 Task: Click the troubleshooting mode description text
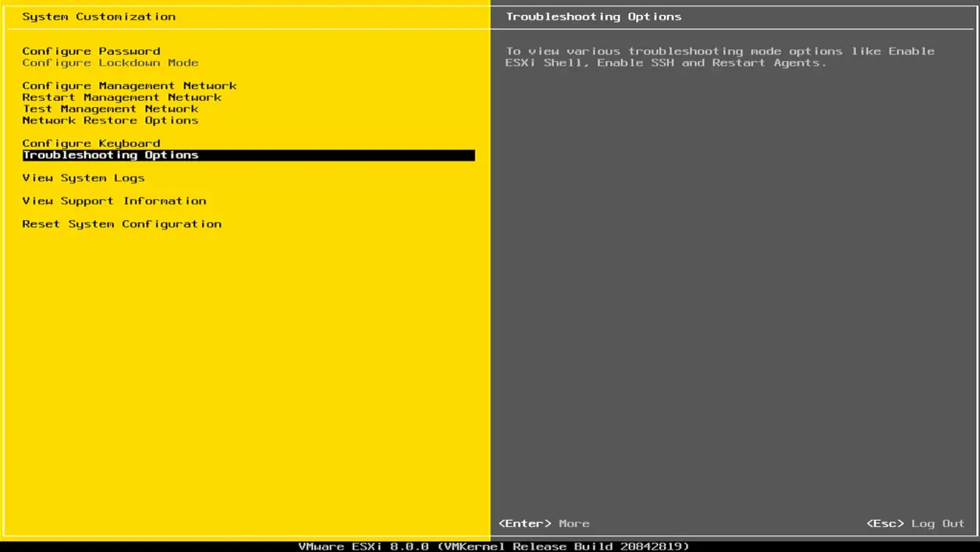tap(719, 57)
